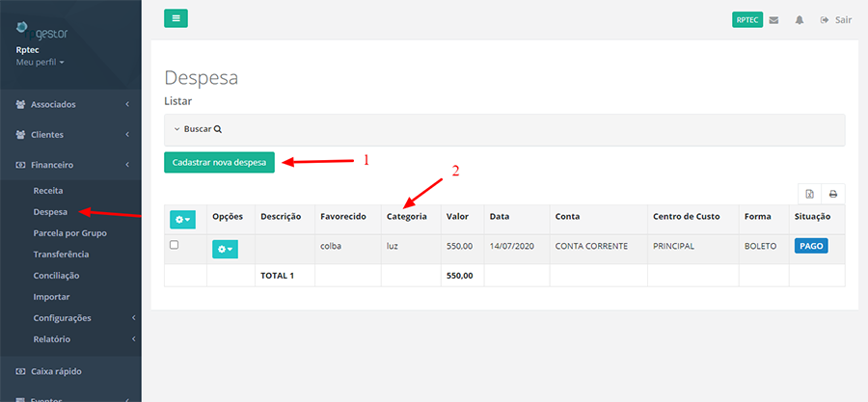This screenshot has width=868, height=402.
Task: Open the row options gear dropdown
Action: point(224,249)
